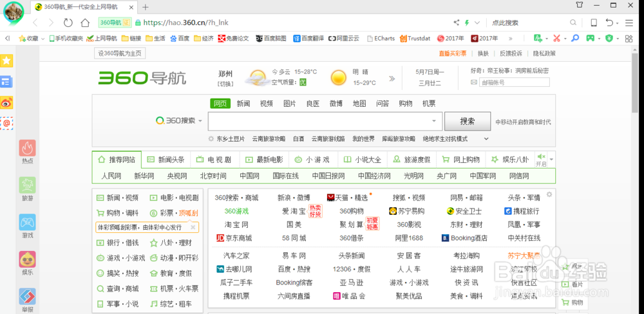Image resolution: width=644 pixels, height=314 pixels.
Task: Click the green lightning speed-mode icon
Action: [x=467, y=23]
